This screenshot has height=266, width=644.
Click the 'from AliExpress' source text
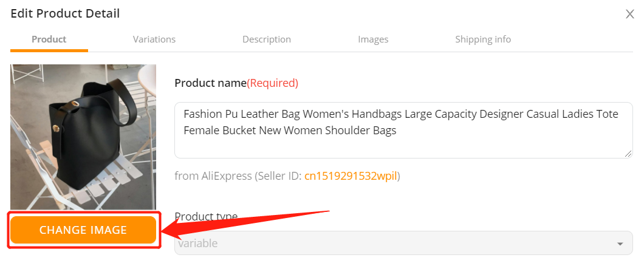(213, 176)
